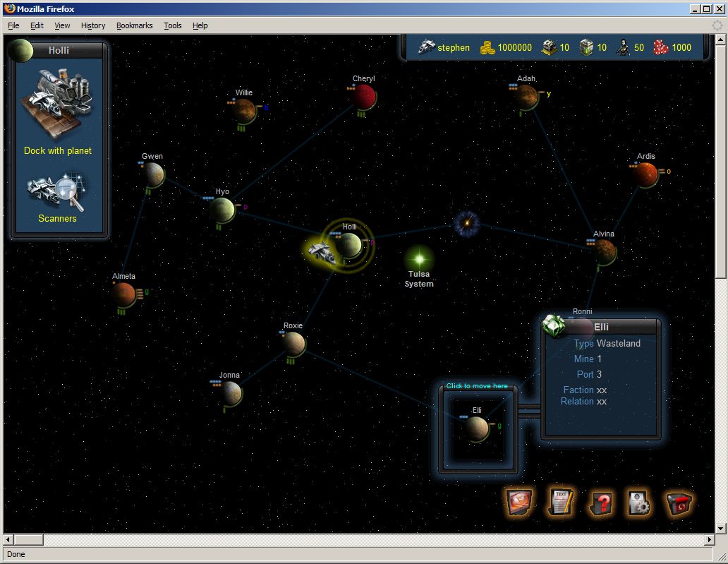Open the History menu
728x564 pixels.
92,25
